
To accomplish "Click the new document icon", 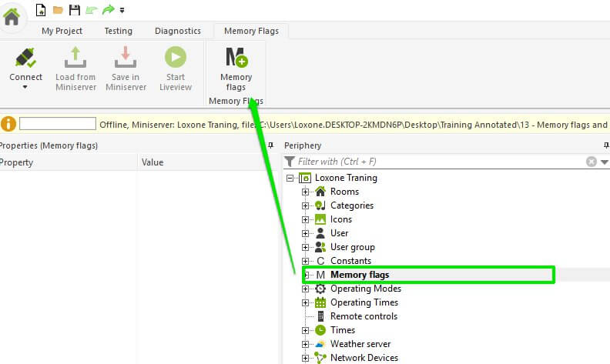I will (41, 10).
